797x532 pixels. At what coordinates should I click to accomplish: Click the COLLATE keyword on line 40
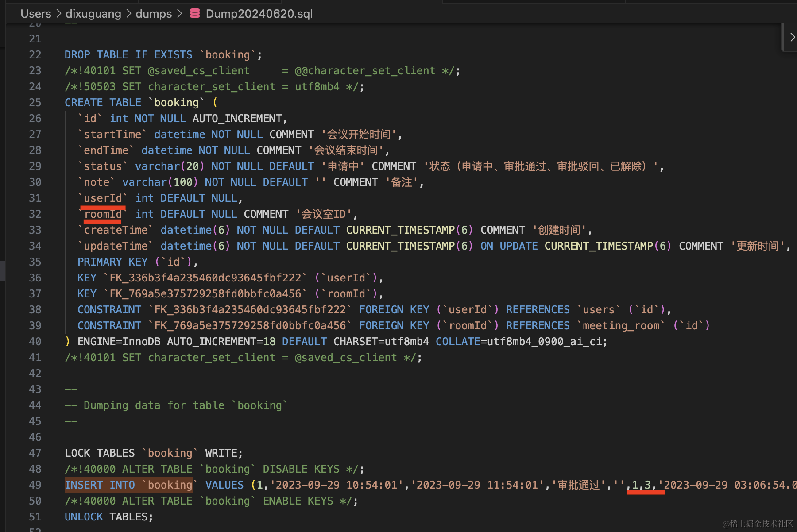458,342
